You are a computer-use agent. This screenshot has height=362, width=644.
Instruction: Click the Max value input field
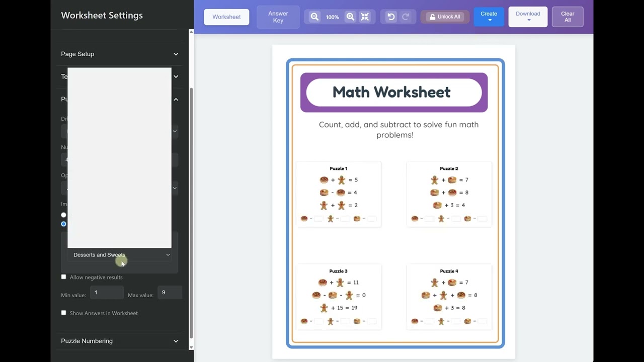point(170,293)
